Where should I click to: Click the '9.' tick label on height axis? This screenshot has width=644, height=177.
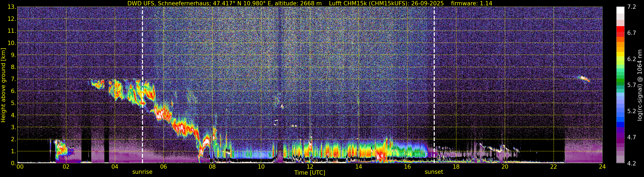coord(13,55)
